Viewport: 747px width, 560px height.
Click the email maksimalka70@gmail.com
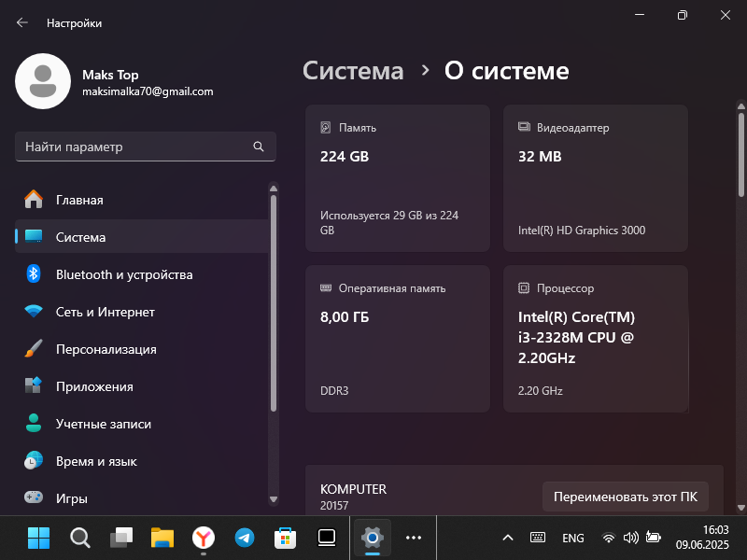point(148,91)
